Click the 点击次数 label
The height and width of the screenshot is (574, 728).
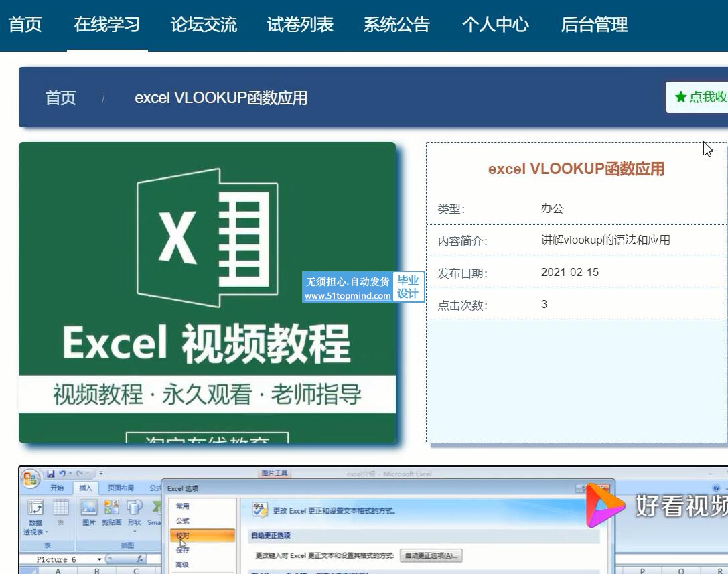(462, 305)
